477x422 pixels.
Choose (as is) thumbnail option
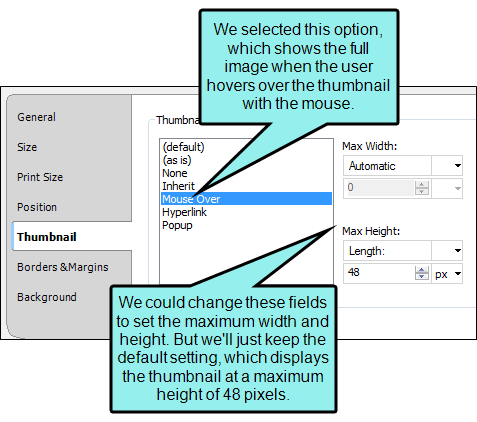tap(177, 160)
